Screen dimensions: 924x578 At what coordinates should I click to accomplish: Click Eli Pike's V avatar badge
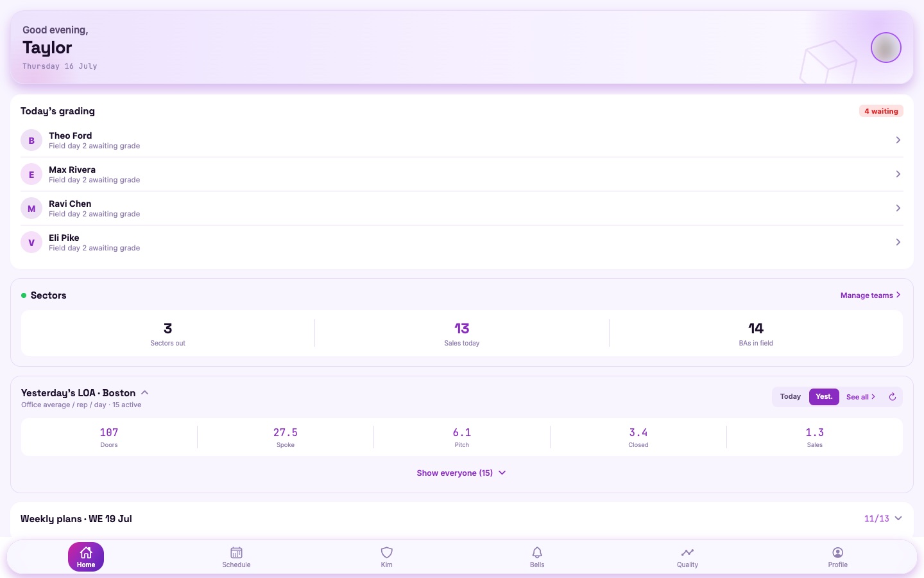point(31,242)
